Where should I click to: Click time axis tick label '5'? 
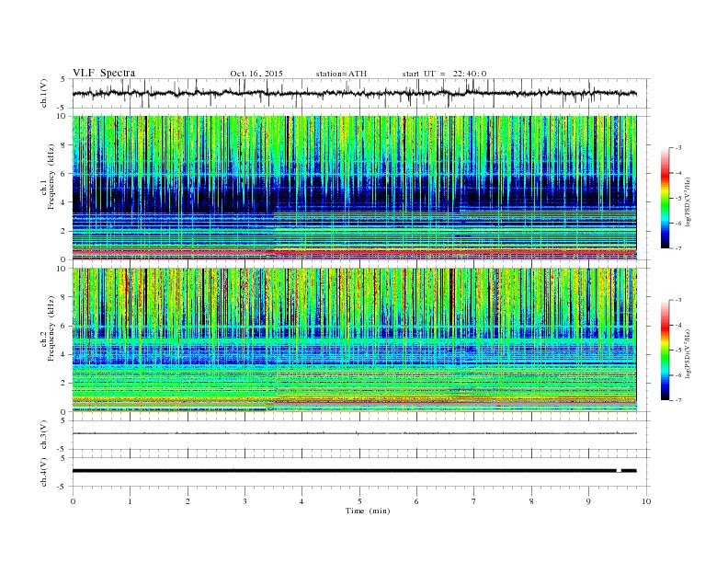[359, 501]
